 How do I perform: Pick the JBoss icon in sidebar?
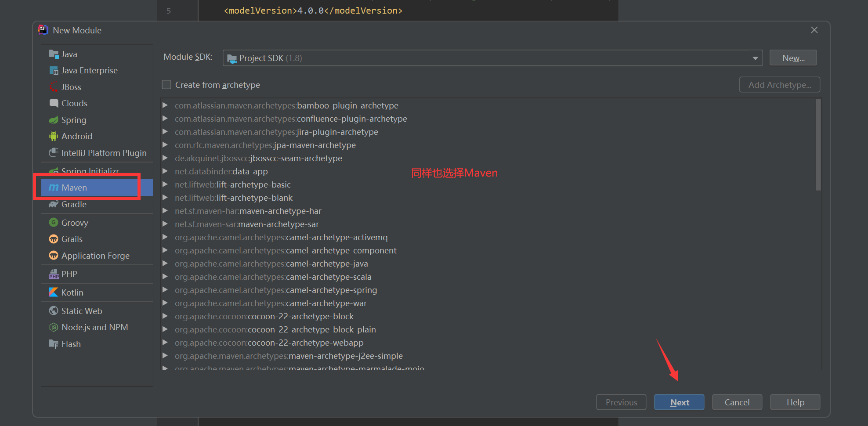[54, 87]
